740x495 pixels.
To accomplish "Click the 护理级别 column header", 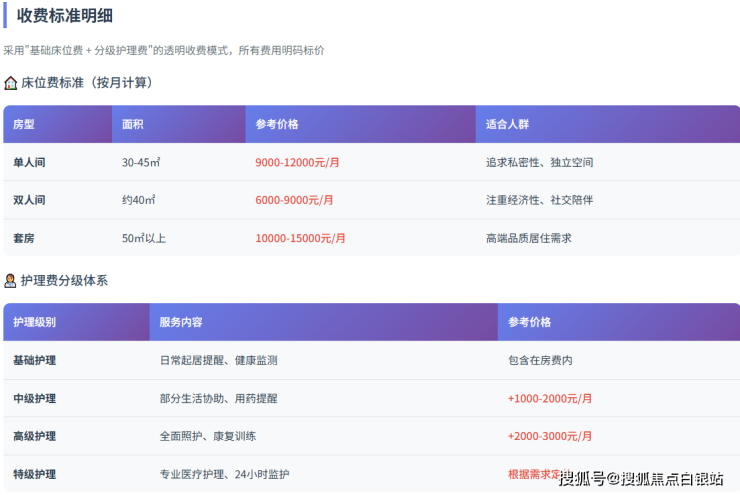I will (x=35, y=323).
